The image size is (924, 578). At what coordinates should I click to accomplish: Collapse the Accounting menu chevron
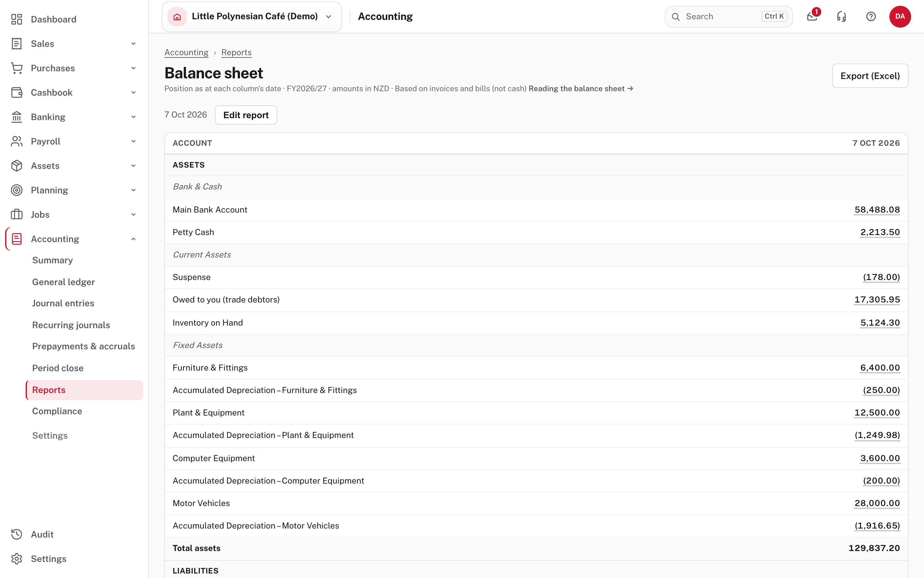pyautogui.click(x=134, y=239)
